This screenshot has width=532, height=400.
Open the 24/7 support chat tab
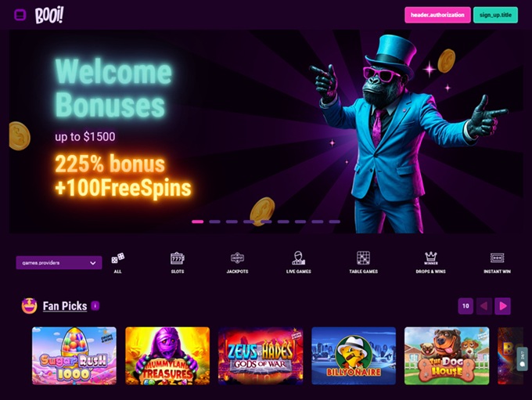coord(523,359)
